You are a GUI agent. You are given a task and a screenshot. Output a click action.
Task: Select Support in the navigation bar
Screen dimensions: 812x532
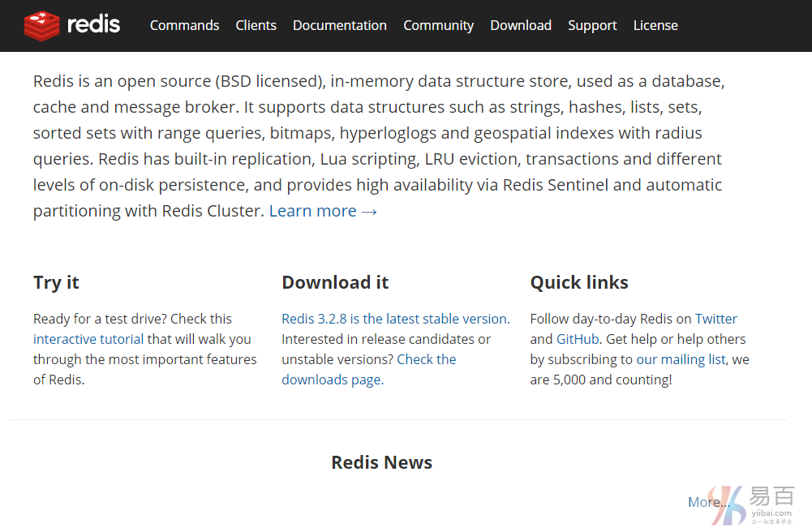point(592,26)
